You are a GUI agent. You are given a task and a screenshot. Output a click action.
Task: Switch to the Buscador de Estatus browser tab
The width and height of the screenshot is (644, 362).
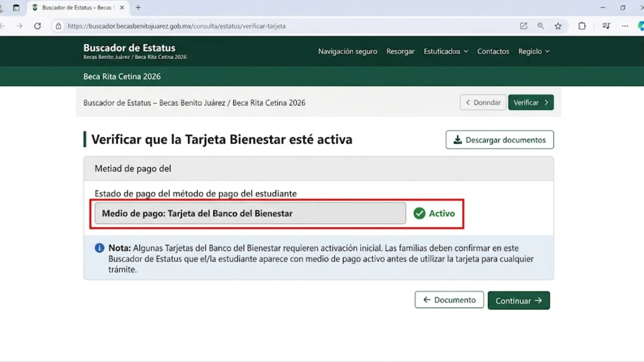77,7
